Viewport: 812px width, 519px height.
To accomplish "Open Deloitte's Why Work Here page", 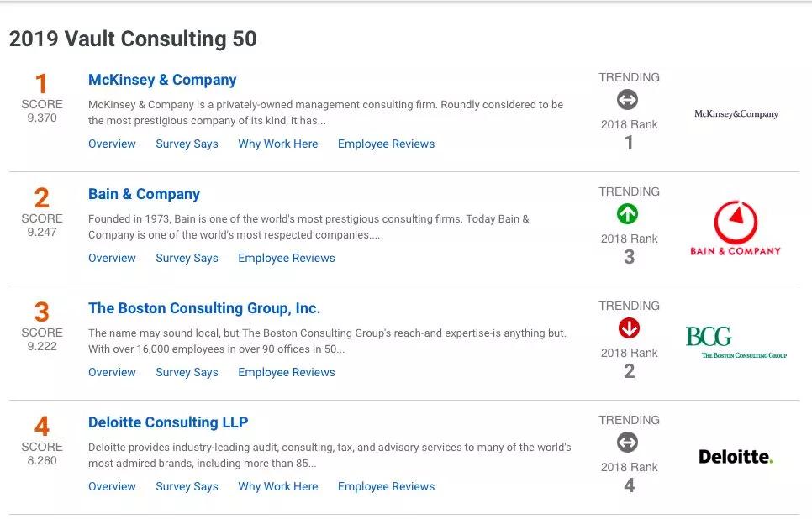I will coord(277,486).
